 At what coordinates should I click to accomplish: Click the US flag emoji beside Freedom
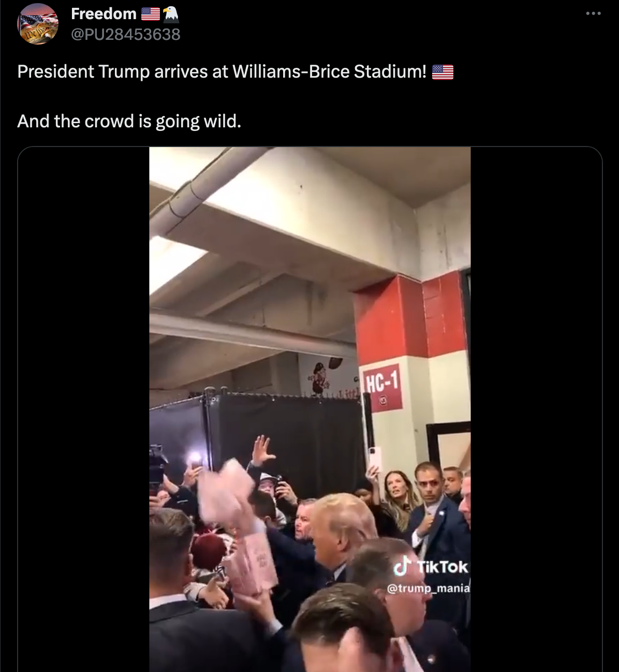click(151, 14)
